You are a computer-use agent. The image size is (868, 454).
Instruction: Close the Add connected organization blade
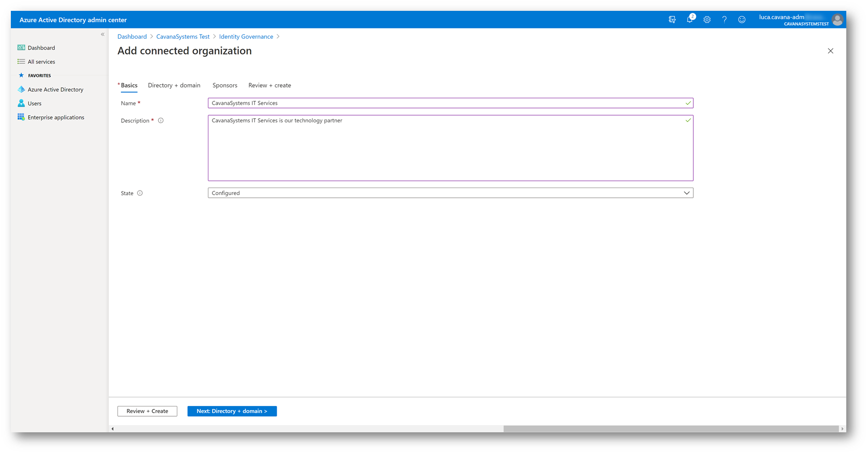coord(830,51)
